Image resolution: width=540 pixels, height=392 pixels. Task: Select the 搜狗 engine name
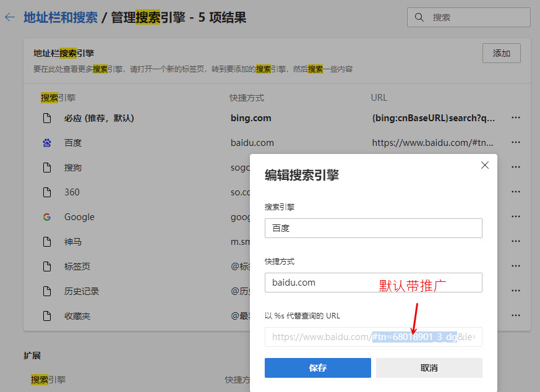pos(73,168)
